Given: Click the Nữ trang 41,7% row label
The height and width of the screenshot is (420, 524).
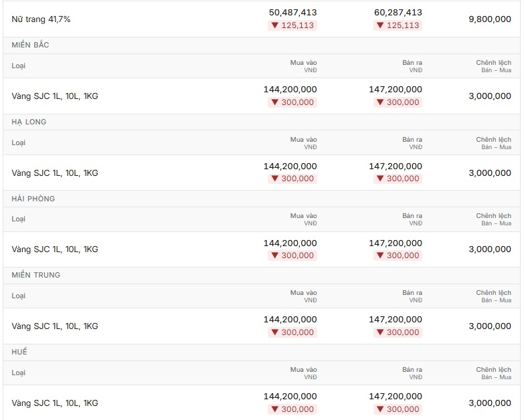Looking at the screenshot, I should (41, 19).
